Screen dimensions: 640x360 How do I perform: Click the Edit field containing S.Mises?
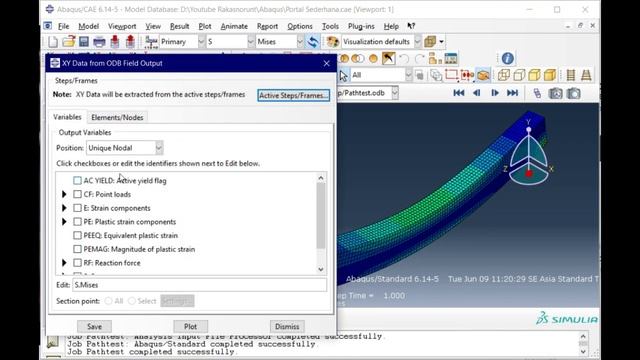point(200,285)
